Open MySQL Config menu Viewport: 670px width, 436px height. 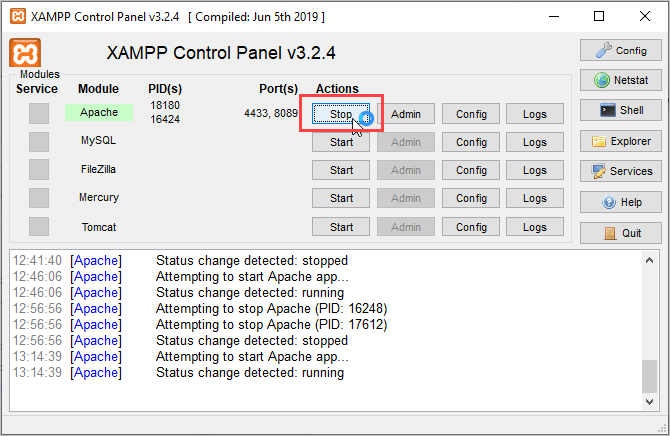(471, 142)
